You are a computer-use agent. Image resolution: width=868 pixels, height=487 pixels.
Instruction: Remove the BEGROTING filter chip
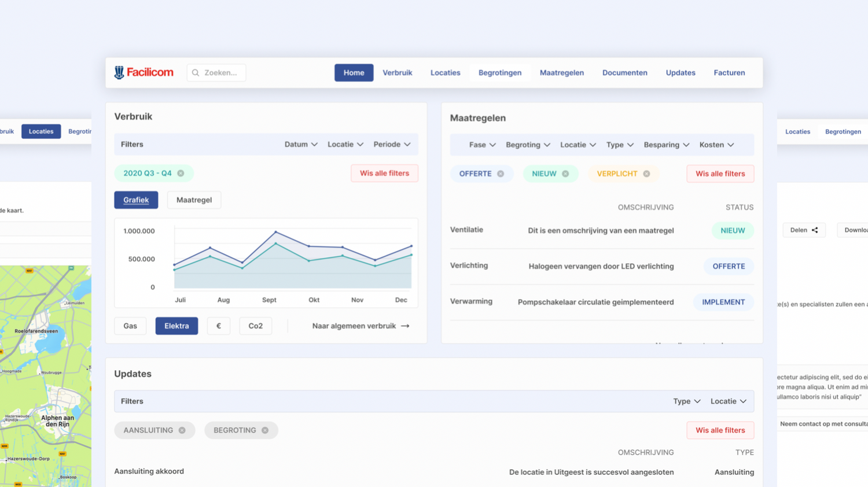click(265, 430)
